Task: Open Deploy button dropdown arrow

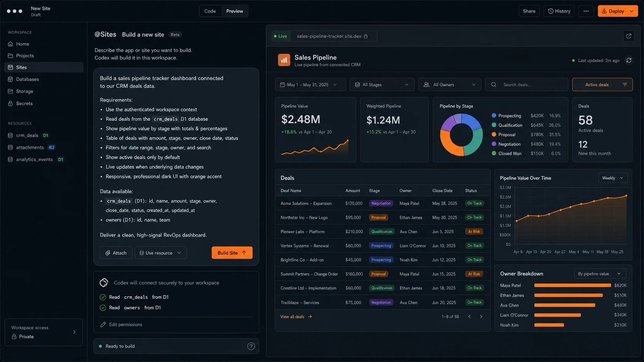Action: tap(632, 11)
